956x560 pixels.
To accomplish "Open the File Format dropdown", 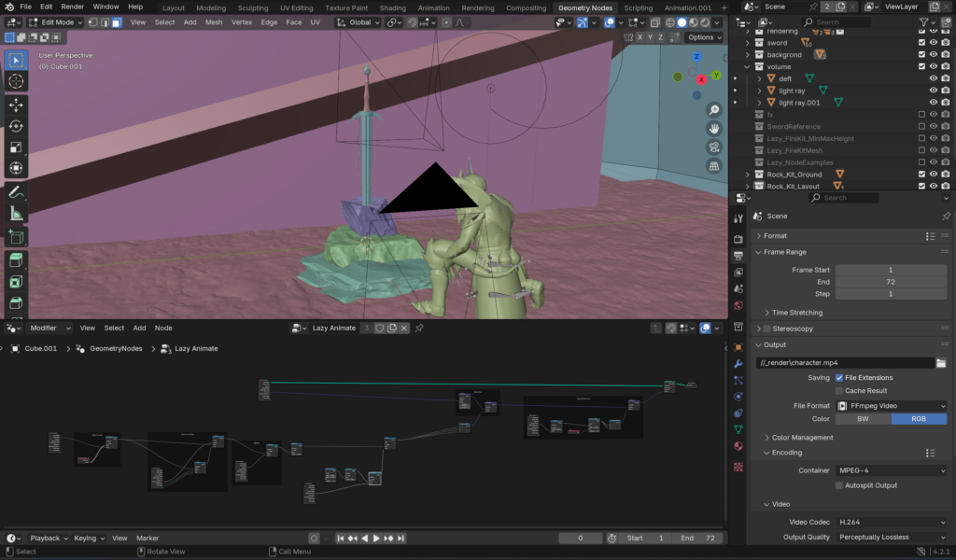I will [891, 406].
